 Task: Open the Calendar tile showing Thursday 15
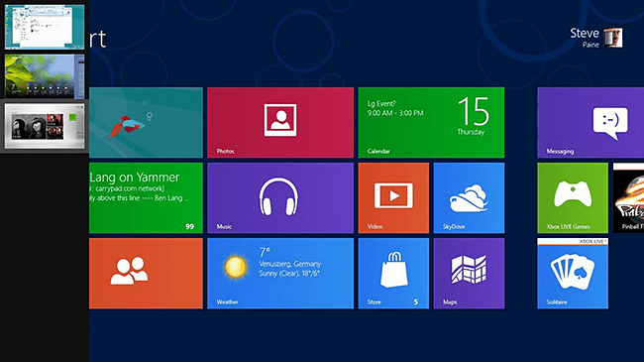(x=431, y=122)
